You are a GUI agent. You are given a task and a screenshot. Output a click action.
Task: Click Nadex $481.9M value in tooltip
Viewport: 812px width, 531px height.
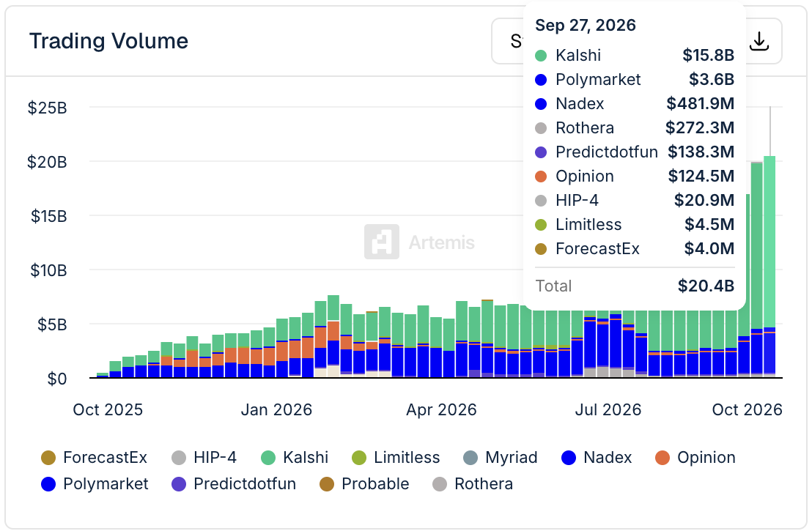[700, 103]
